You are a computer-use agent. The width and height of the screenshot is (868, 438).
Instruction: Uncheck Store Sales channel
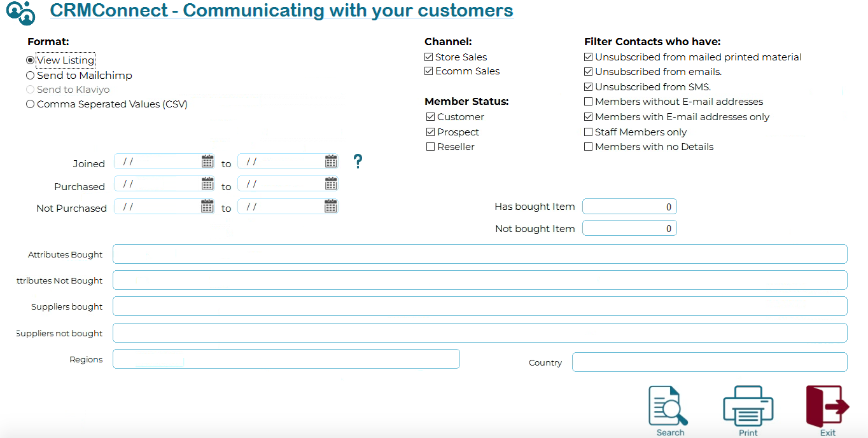tap(429, 57)
